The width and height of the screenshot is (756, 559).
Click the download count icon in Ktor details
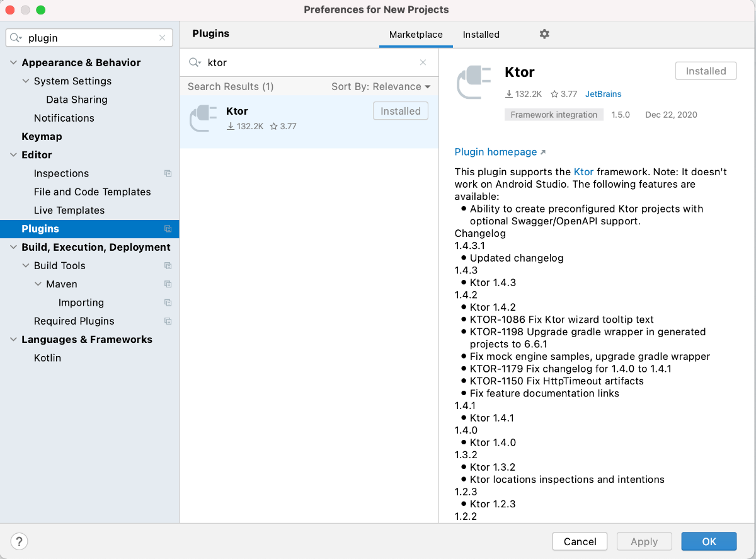(x=509, y=94)
